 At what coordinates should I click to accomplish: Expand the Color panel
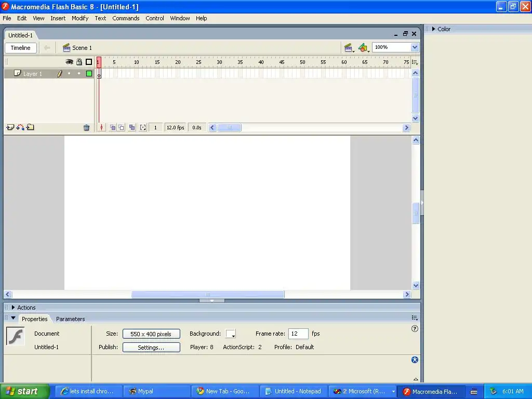(434, 29)
